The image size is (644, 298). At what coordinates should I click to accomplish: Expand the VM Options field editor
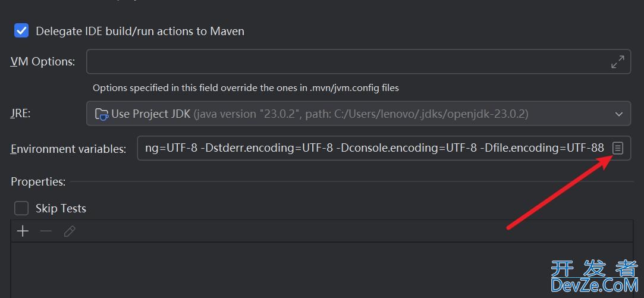[617, 62]
